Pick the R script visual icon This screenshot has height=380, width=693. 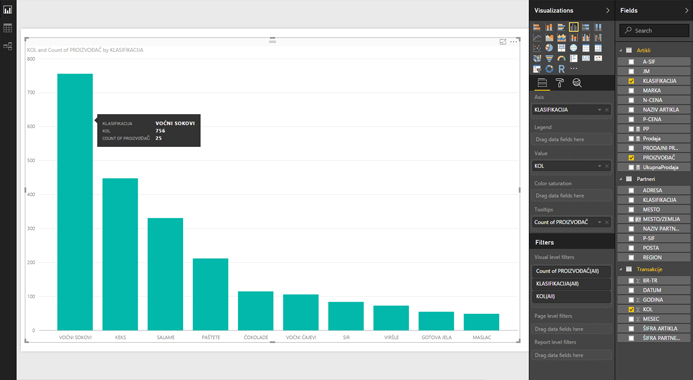pos(561,69)
